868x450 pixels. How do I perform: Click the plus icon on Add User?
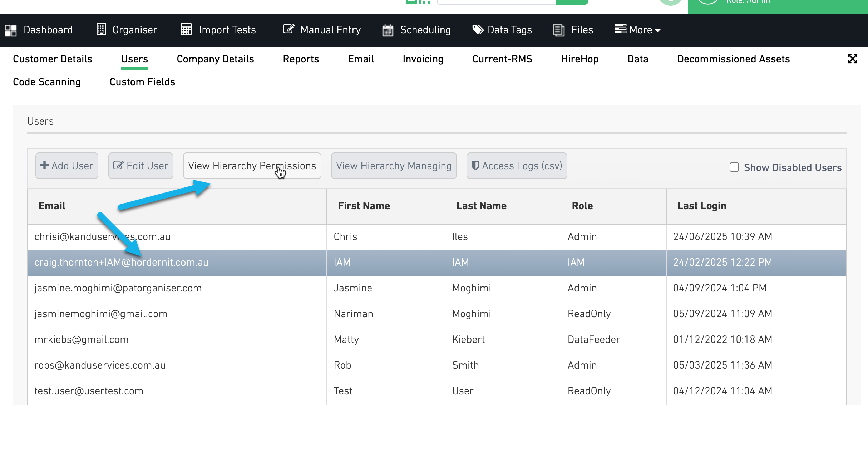coord(45,165)
